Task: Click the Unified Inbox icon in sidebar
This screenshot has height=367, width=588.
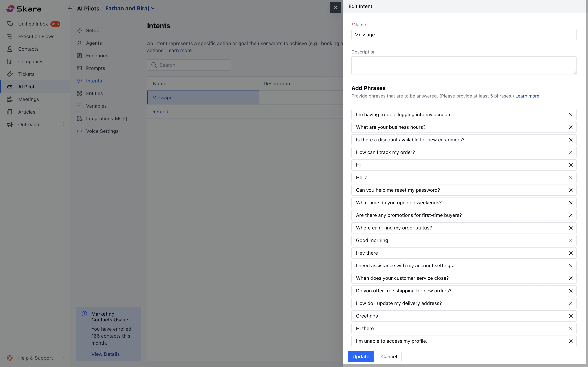Action: (10, 24)
